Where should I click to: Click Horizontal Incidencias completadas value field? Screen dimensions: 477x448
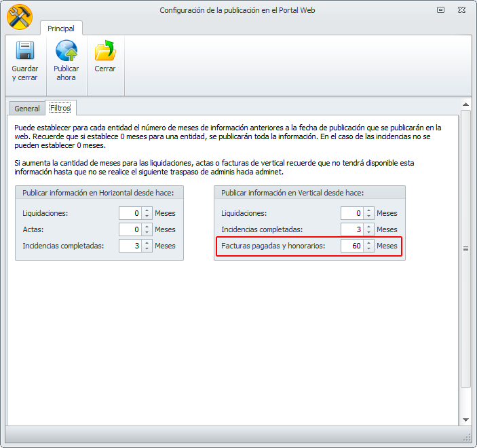pyautogui.click(x=130, y=246)
